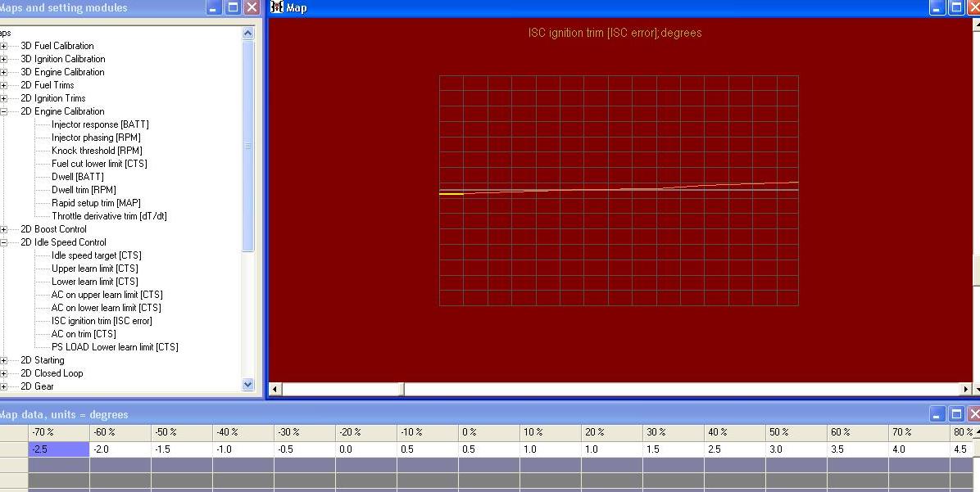The image size is (980, 492).
Task: Click the map tree scrollbar down arrow
Action: tap(247, 386)
